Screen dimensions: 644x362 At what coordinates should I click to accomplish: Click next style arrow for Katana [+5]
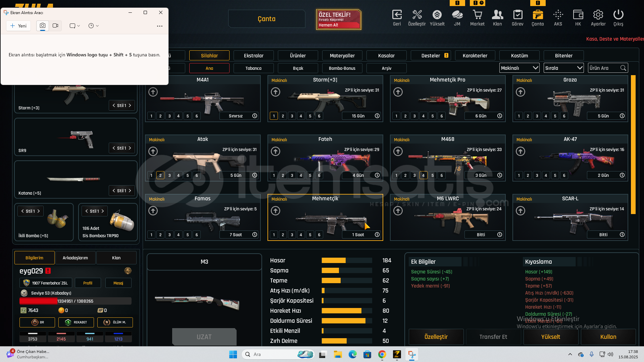[130, 191]
